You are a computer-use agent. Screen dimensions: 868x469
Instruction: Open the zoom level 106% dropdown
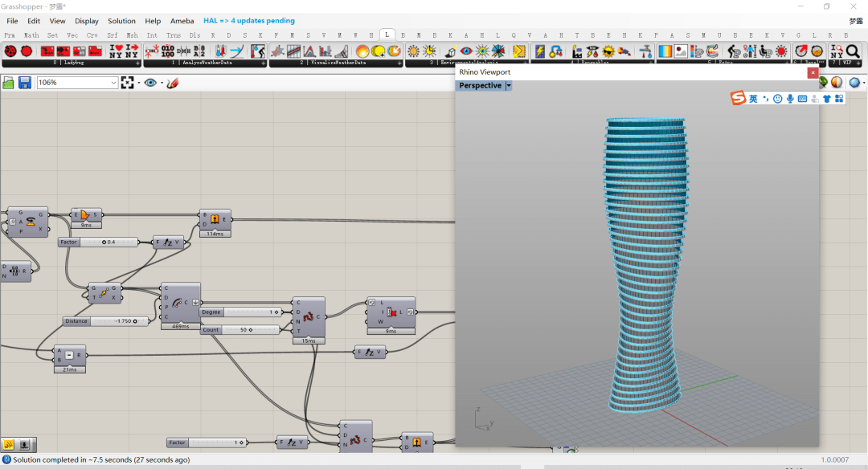[113, 83]
